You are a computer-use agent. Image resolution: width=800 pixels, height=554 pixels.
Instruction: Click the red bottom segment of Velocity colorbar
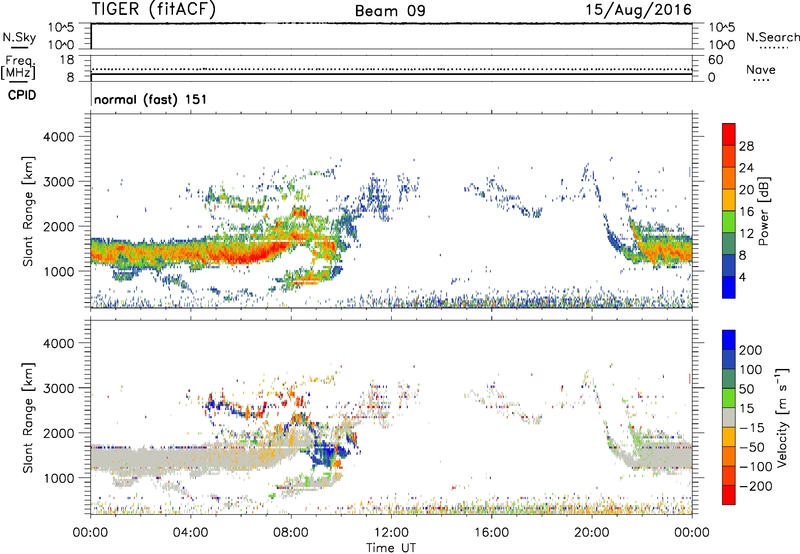pos(729,495)
